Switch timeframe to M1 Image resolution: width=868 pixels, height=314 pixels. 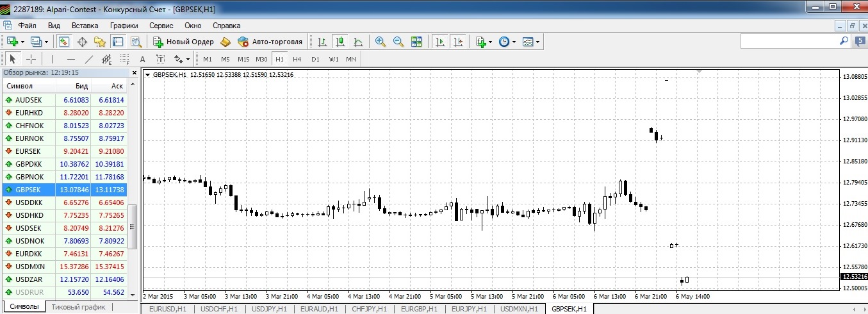tap(208, 59)
